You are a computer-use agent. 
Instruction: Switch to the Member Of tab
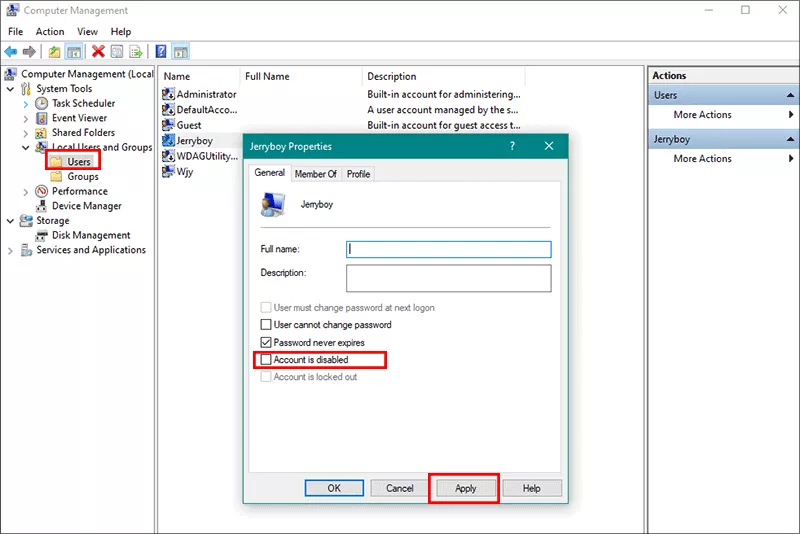pos(315,174)
